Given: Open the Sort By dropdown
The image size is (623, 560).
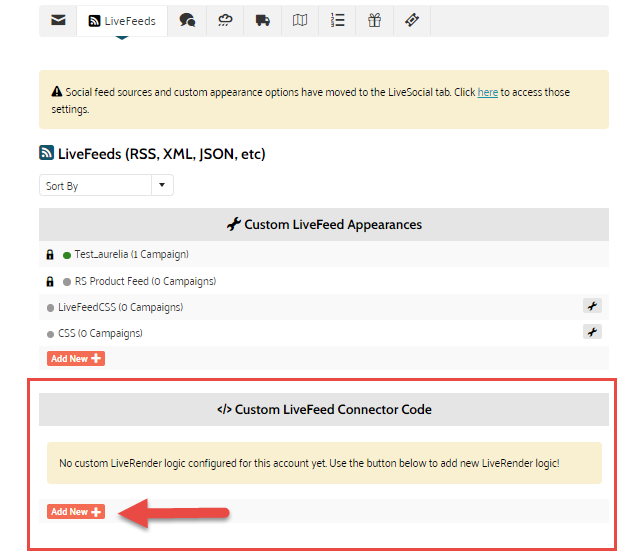Looking at the screenshot, I should pyautogui.click(x=95, y=186).
